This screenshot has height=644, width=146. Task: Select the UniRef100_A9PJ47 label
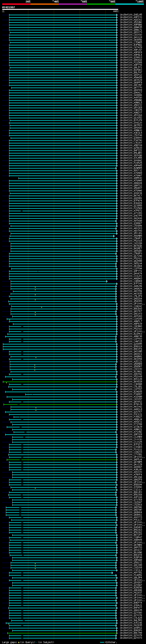pyautogui.click(x=131, y=50)
